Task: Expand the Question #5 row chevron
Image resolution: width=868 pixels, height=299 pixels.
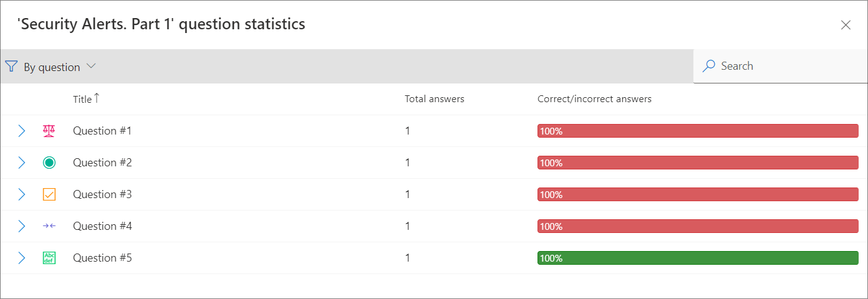Action: 21,258
